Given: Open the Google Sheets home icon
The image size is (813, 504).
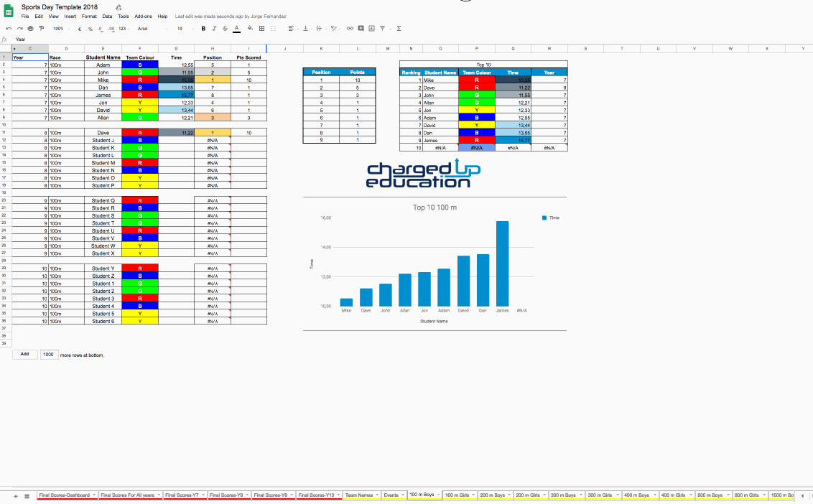Looking at the screenshot, I should tap(9, 11).
